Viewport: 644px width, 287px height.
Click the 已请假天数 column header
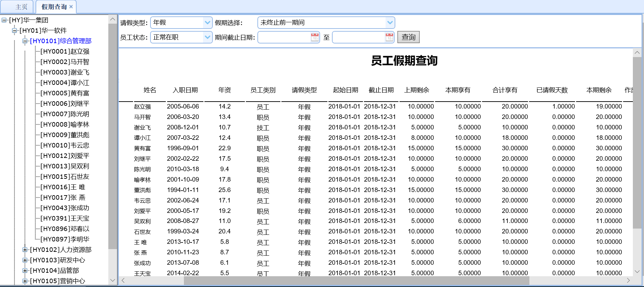click(552, 90)
